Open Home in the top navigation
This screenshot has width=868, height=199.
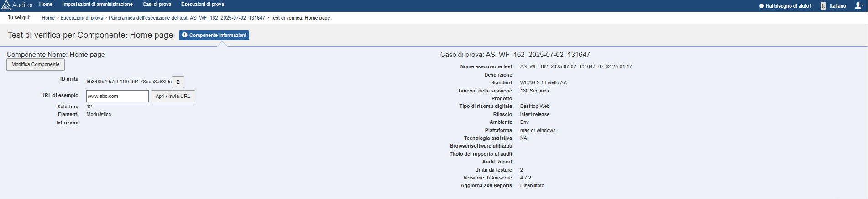click(46, 5)
